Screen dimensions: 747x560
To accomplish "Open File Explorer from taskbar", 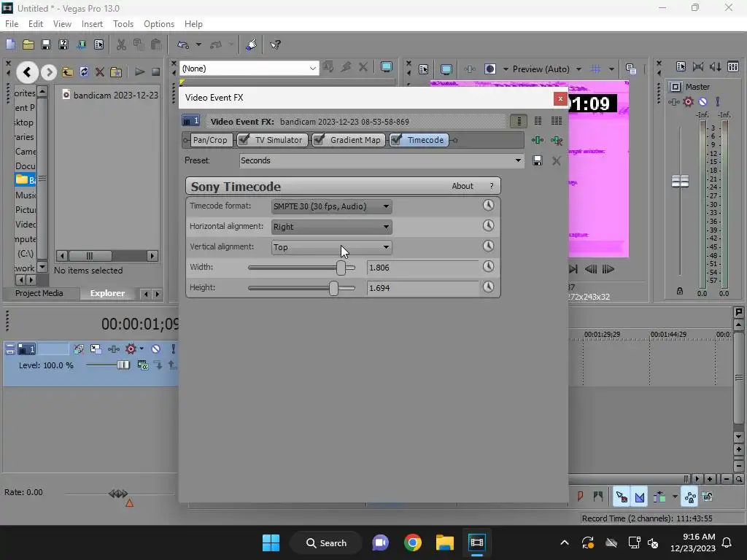I will (x=444, y=542).
